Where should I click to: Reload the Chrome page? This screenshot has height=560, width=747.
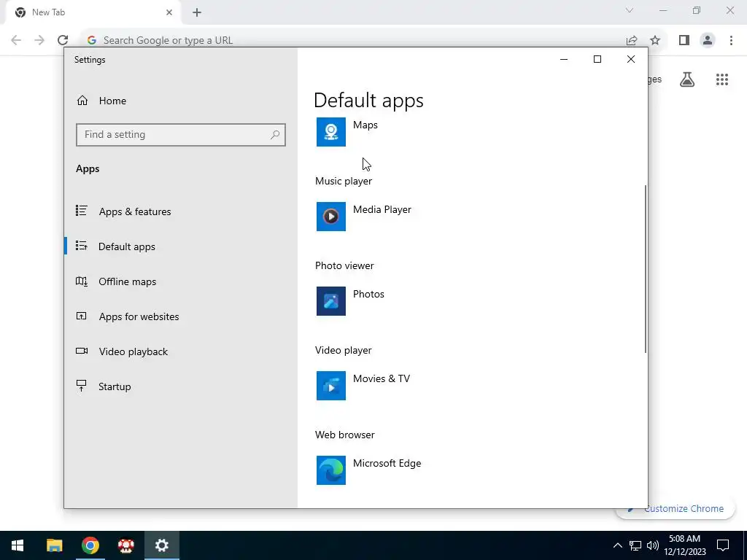tap(63, 40)
